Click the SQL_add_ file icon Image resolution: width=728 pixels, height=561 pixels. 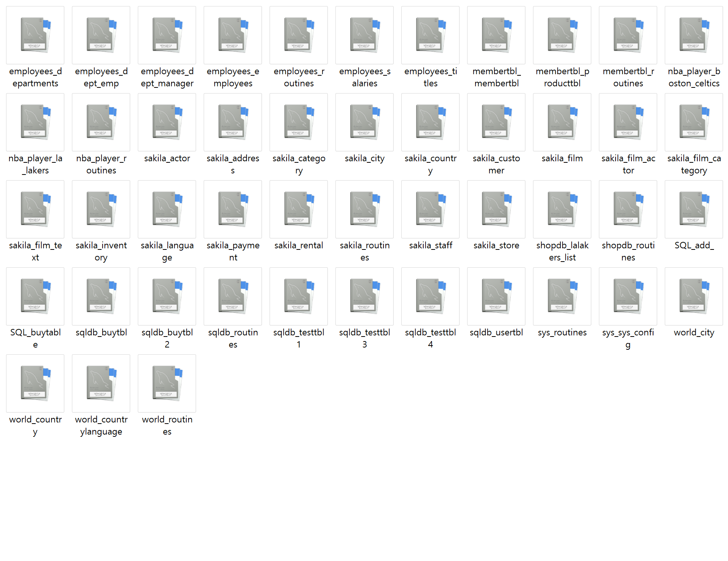tap(694, 209)
